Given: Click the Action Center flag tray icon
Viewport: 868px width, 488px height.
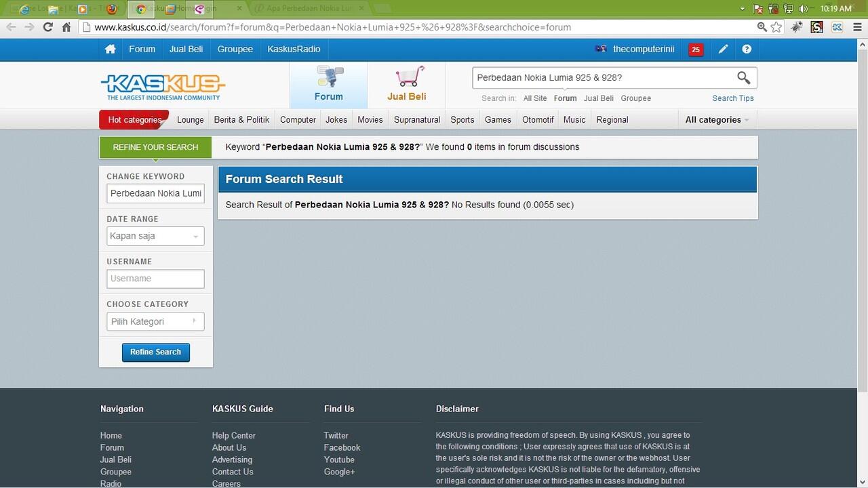Looking at the screenshot, I should pyautogui.click(x=758, y=9).
